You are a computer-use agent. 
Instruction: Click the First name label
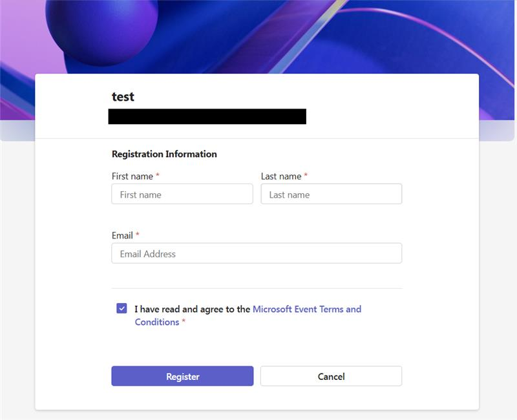point(132,176)
